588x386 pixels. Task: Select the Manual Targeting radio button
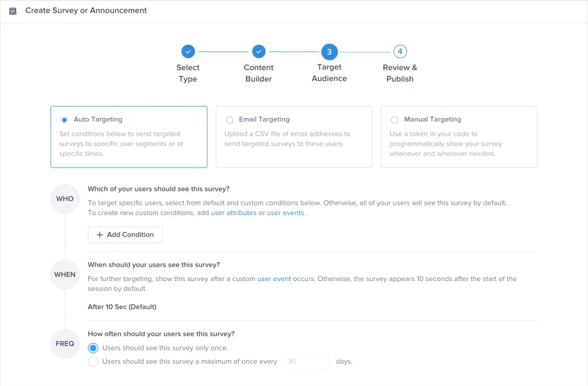pyautogui.click(x=394, y=120)
